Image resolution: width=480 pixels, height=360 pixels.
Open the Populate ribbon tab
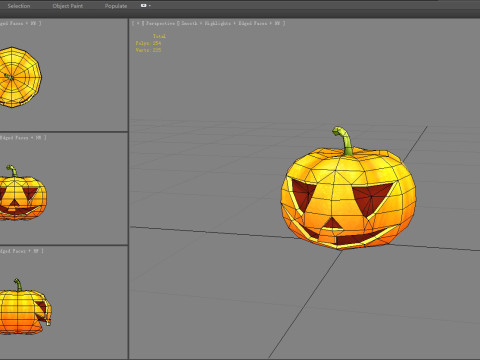click(x=116, y=6)
